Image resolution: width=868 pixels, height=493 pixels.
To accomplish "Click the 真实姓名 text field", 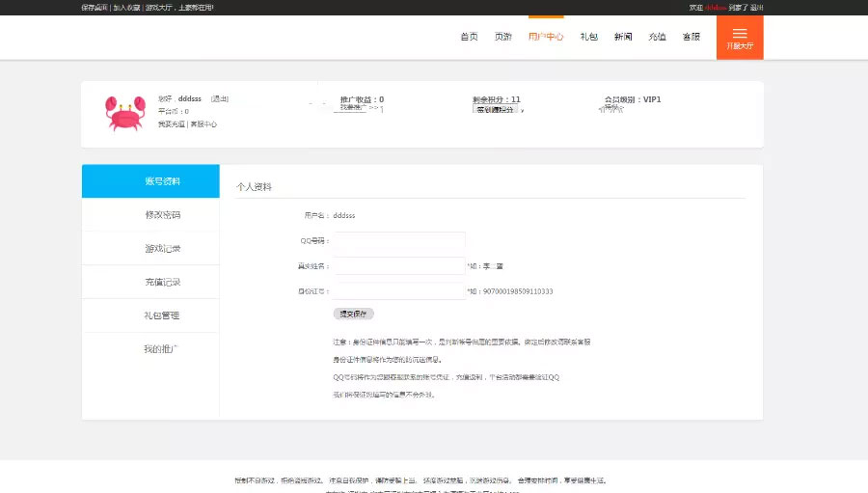I will 399,266.
